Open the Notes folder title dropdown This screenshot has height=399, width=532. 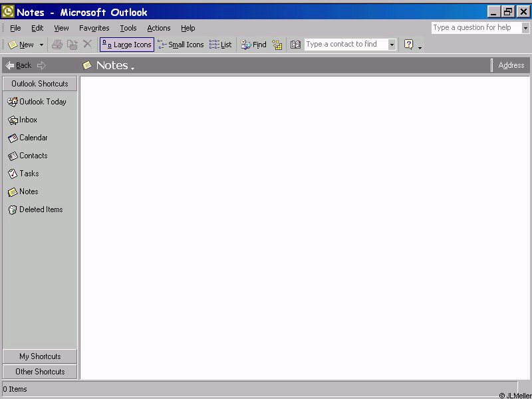108,65
